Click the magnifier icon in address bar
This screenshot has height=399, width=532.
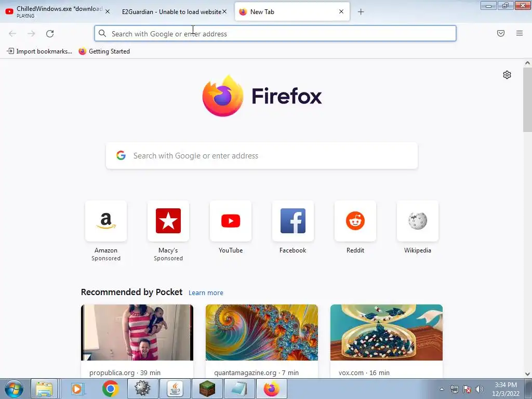point(102,33)
